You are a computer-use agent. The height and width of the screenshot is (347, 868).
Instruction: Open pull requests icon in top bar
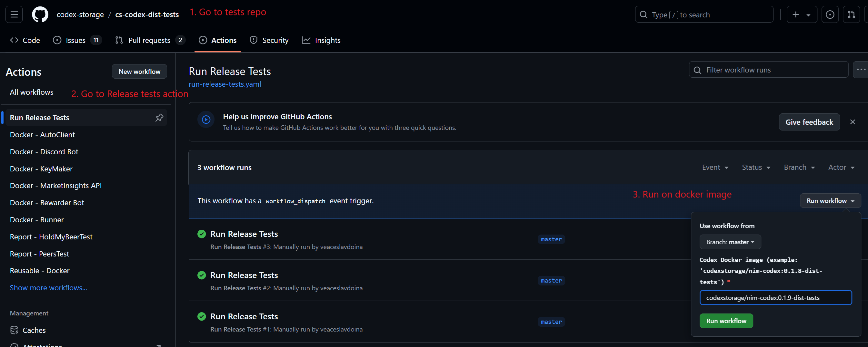pyautogui.click(x=851, y=14)
